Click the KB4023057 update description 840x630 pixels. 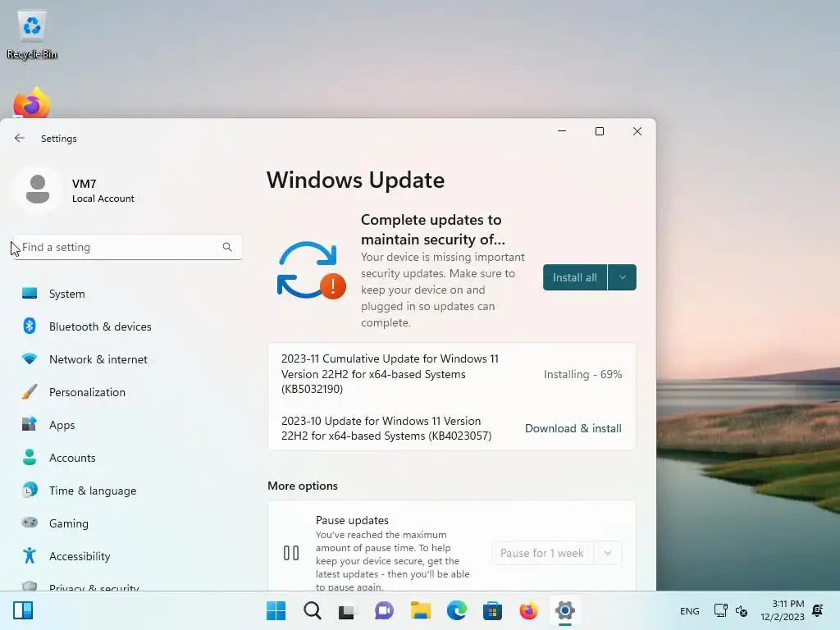click(x=386, y=428)
